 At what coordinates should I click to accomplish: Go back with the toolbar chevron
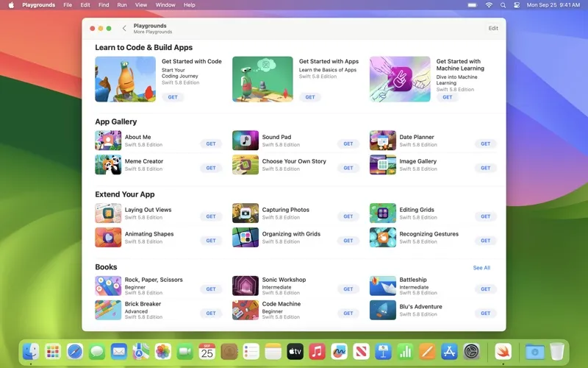click(x=124, y=28)
